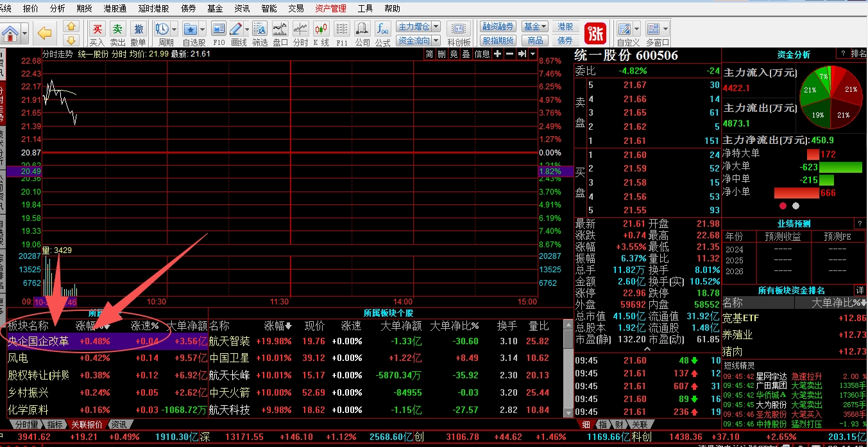The height and width of the screenshot is (447, 868).
Task: Click the 卖出 sell icon
Action: (117, 29)
